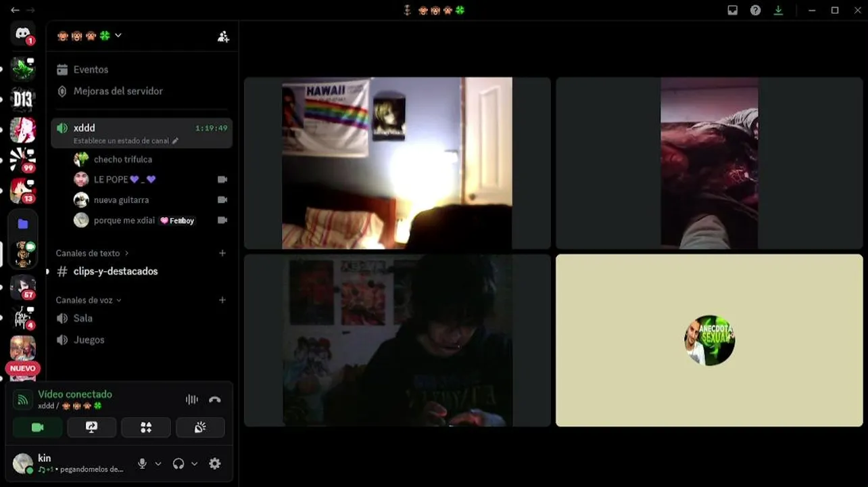Viewport: 868px width, 487px height.
Task: Open user settings gear
Action: (x=214, y=463)
